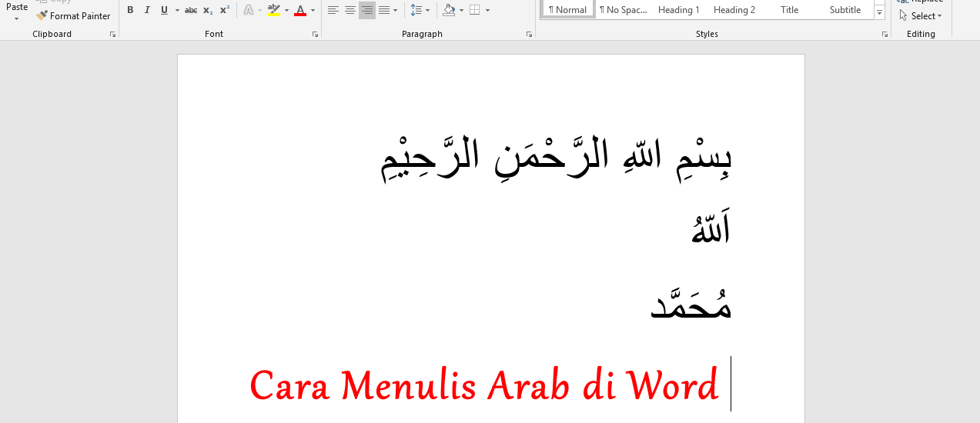This screenshot has height=423, width=980.
Task: Apply yellow text highlight color
Action: pyautogui.click(x=274, y=10)
